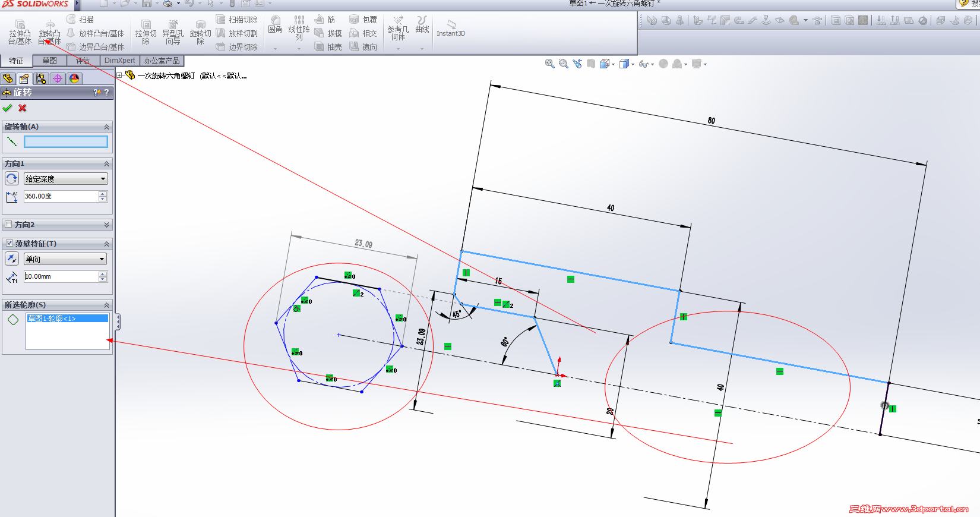
Task: Select the Boundary Cut (边界切除) tool
Action: [x=236, y=46]
